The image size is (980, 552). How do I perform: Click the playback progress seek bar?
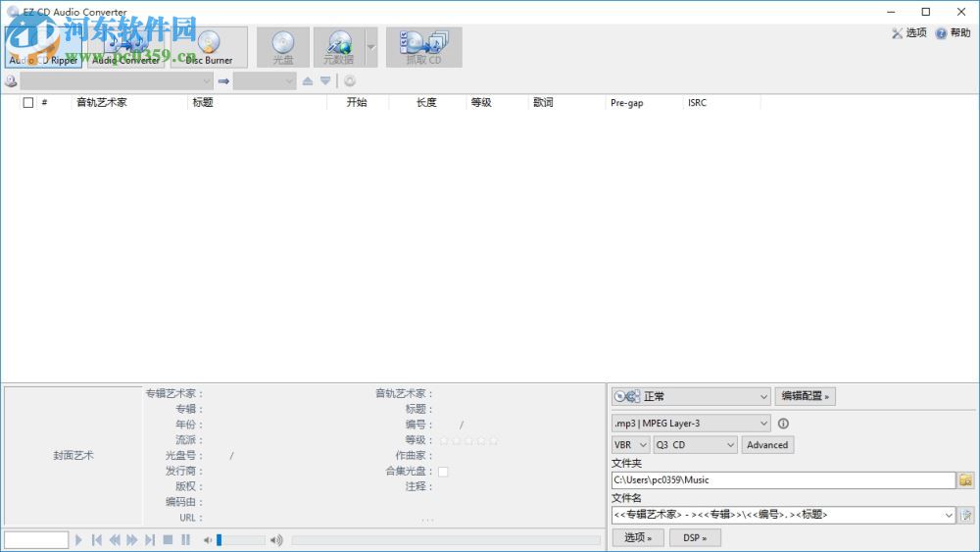point(446,540)
